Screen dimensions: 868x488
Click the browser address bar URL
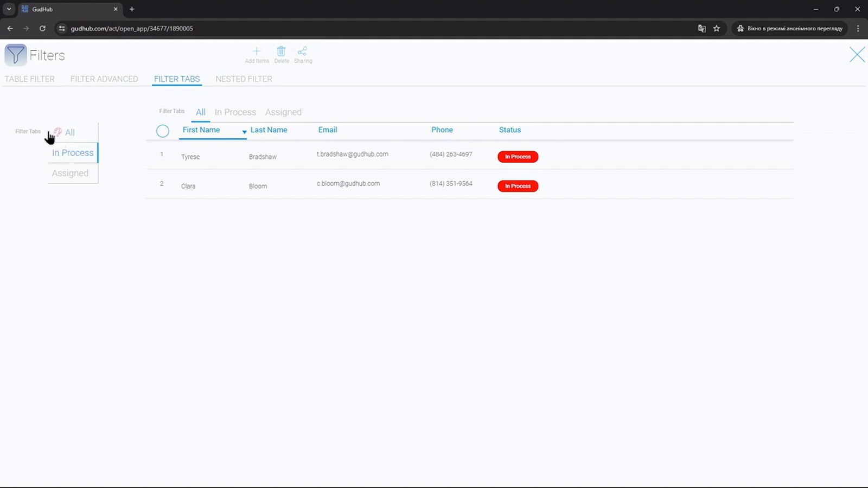[x=132, y=28]
